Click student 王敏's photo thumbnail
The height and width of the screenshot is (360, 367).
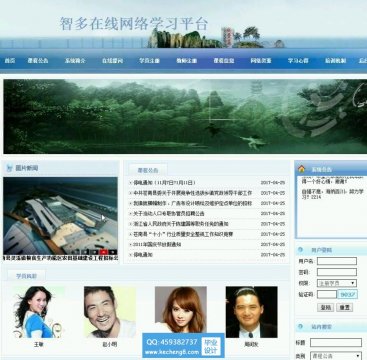click(39, 312)
